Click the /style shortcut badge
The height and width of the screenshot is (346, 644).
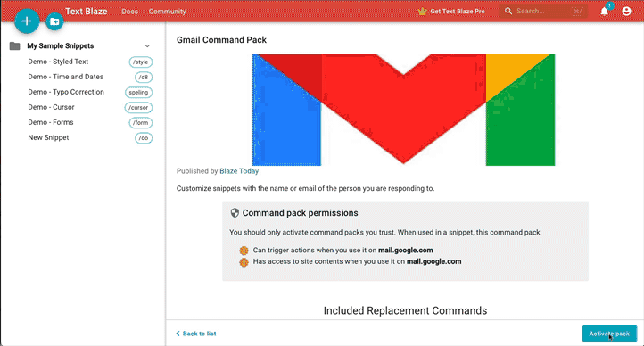pos(140,62)
